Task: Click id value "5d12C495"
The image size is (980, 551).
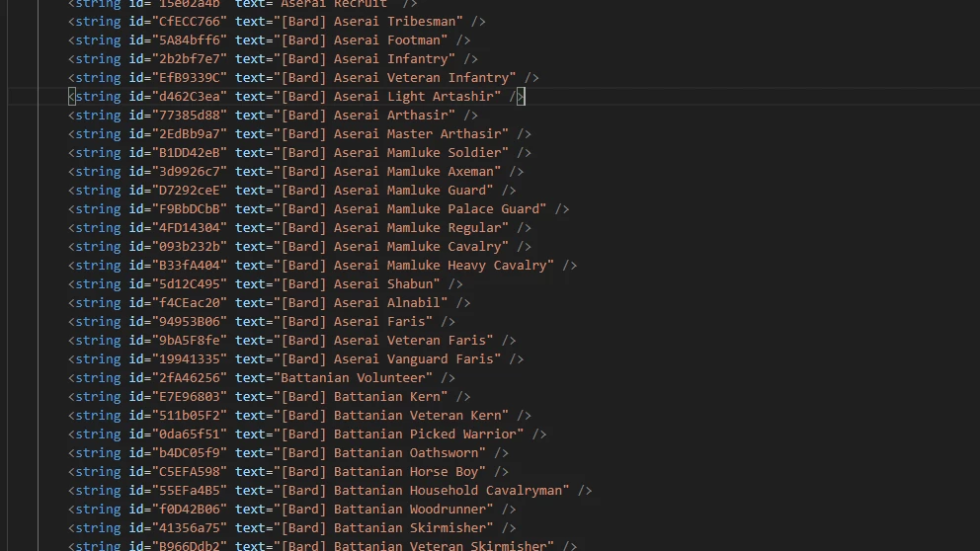Action: point(190,283)
